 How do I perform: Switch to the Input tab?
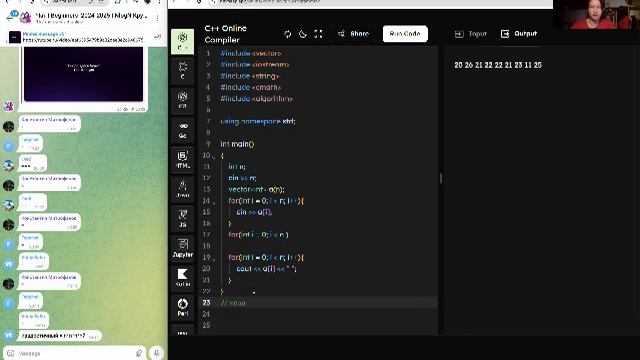coord(471,34)
